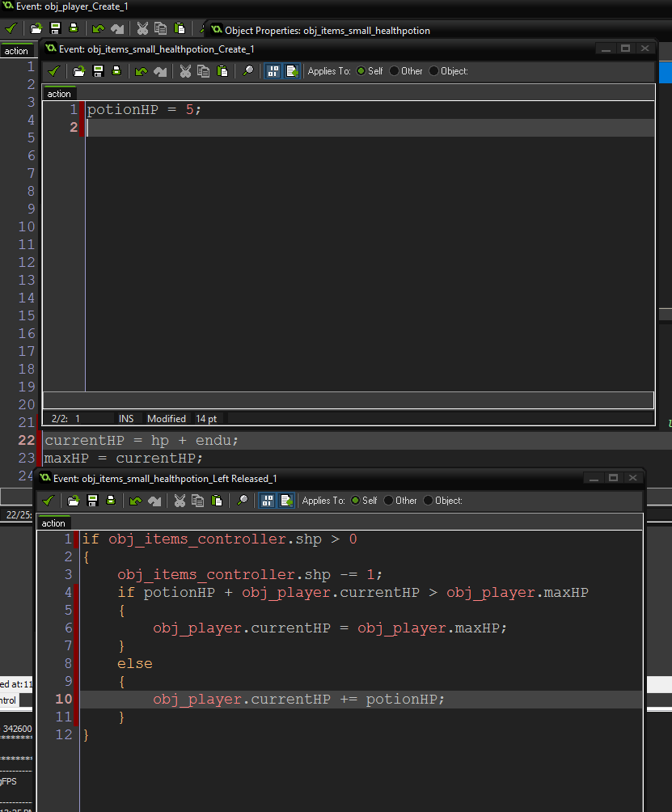This screenshot has height=812, width=672.
Task: Cut scissors in Left Released_1 toolbar
Action: pyautogui.click(x=180, y=501)
